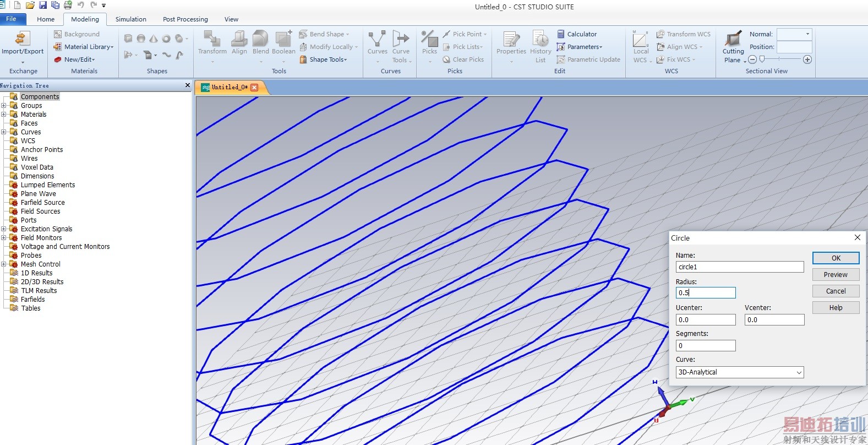Screen dimensions: 868x445
Task: Click the Segments input field
Action: 706,346
